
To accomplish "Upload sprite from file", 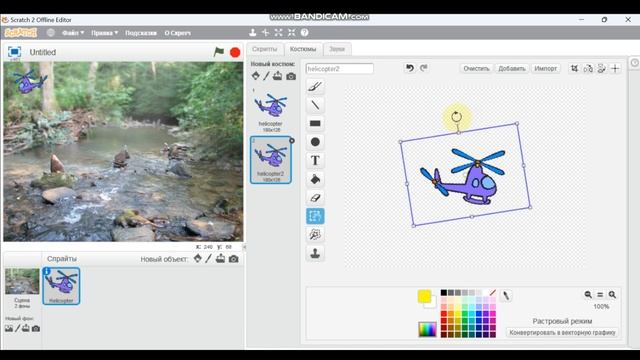I will pos(220,258).
